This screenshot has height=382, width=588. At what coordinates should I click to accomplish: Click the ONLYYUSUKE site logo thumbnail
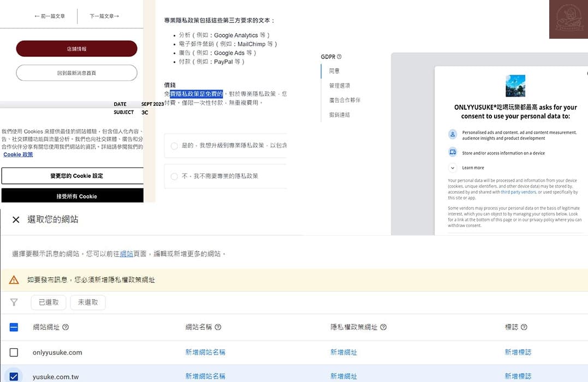pos(515,86)
